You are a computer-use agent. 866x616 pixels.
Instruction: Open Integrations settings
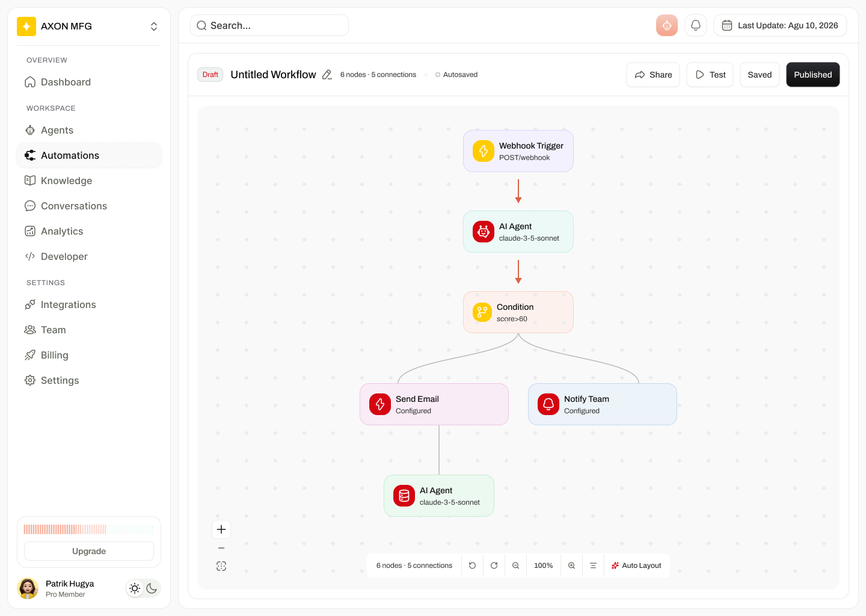pos(89,304)
